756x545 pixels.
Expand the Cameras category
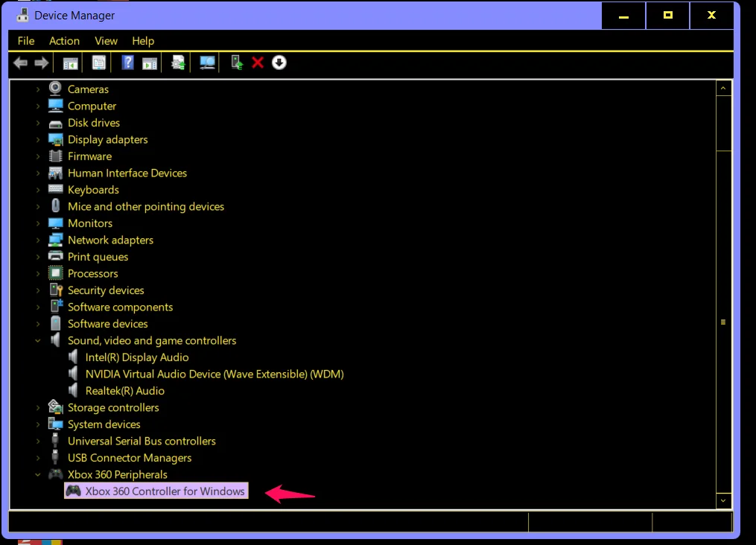tap(38, 89)
